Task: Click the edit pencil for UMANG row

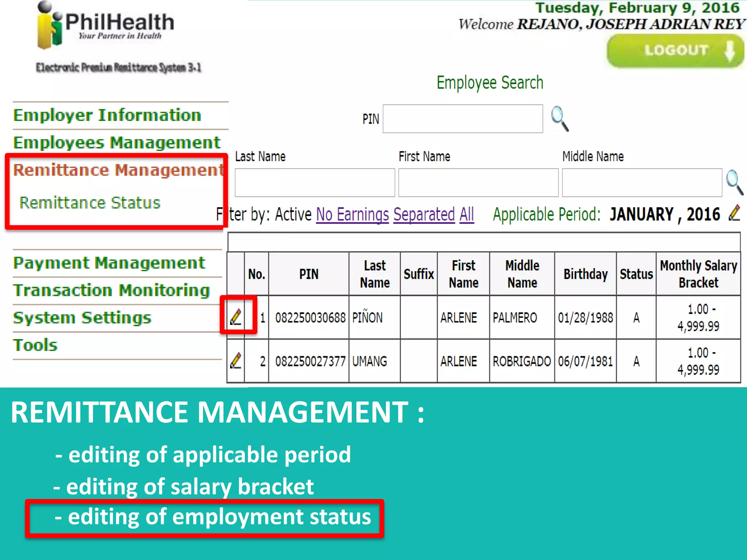Action: point(236,361)
